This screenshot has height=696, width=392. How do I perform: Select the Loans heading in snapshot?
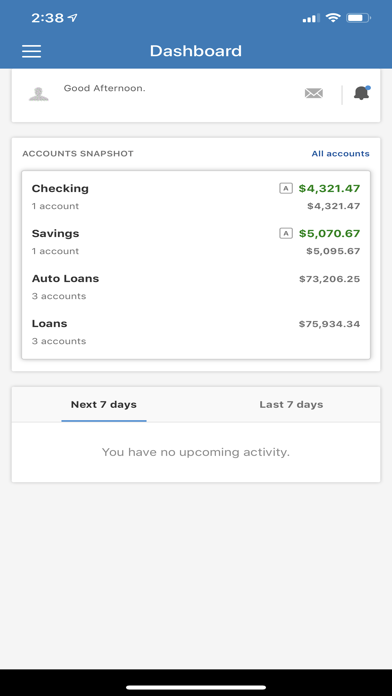pyautogui.click(x=49, y=324)
